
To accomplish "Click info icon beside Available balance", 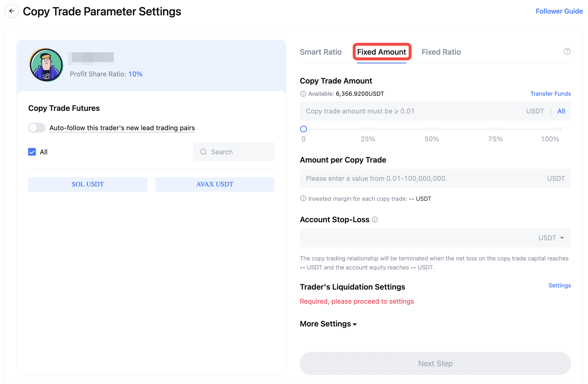I will coord(303,94).
